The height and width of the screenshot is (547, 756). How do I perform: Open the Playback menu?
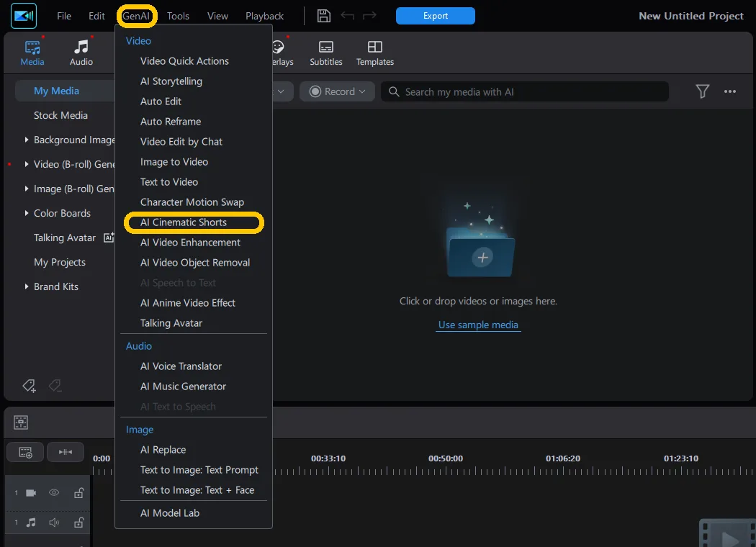(265, 16)
